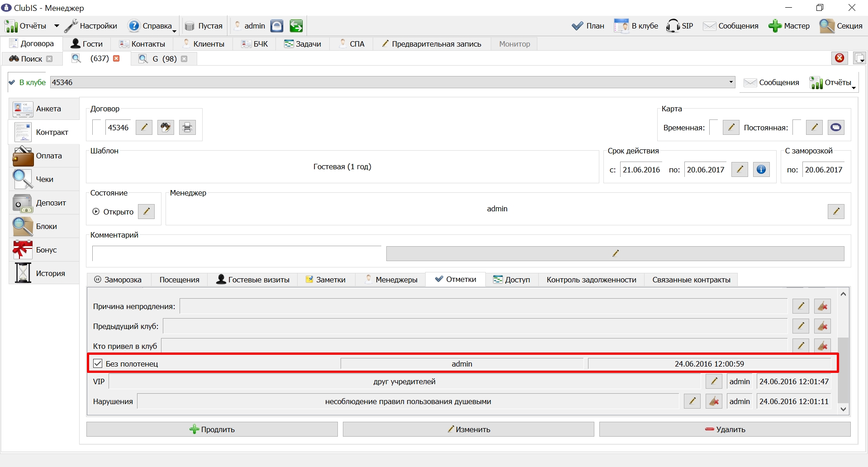Click the Продлить button
Image resolution: width=868 pixels, height=467 pixels.
(212, 429)
